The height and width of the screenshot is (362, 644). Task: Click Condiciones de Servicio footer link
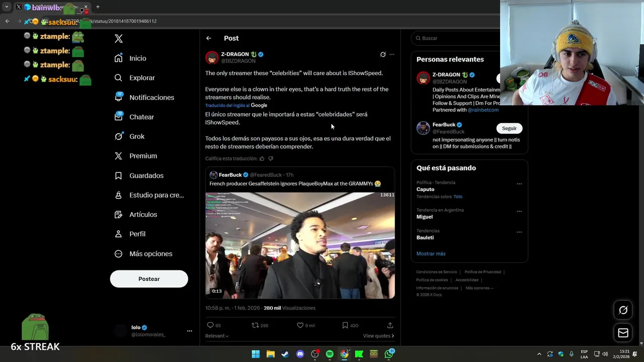(436, 272)
